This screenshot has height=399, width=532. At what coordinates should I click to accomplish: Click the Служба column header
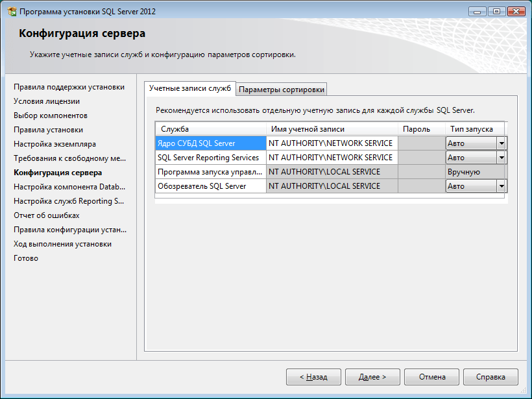210,129
